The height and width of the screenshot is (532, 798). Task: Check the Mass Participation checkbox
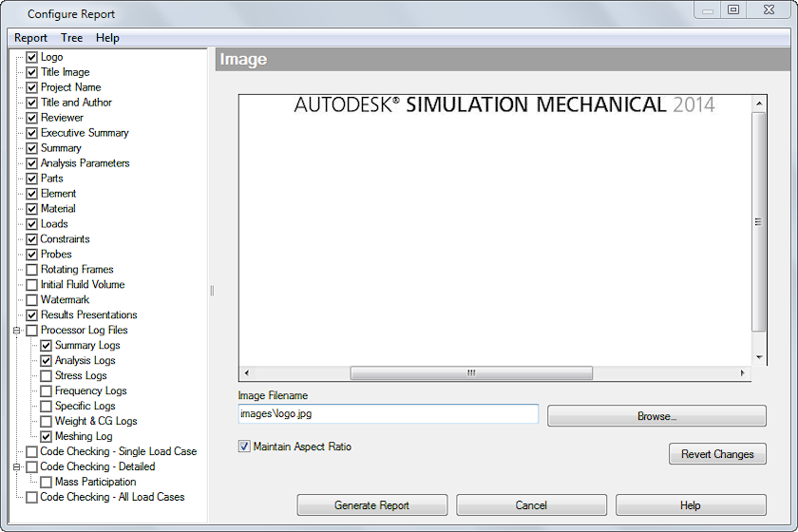point(46,482)
